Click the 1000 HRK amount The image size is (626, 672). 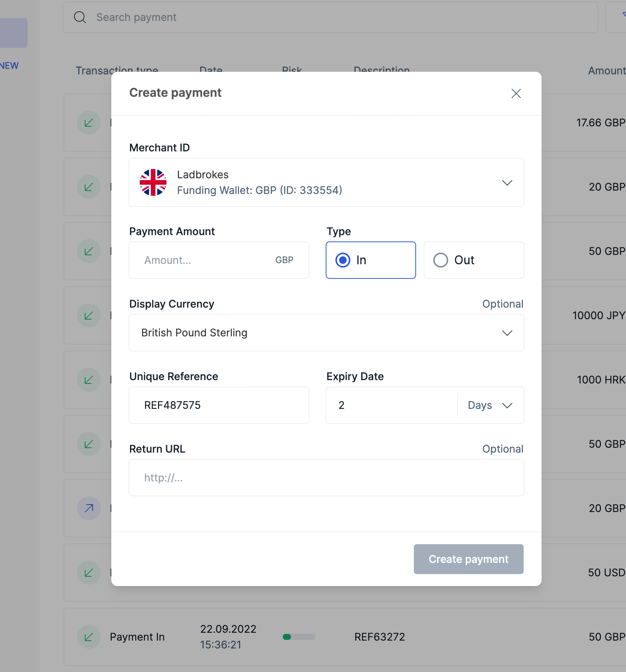tap(601, 380)
